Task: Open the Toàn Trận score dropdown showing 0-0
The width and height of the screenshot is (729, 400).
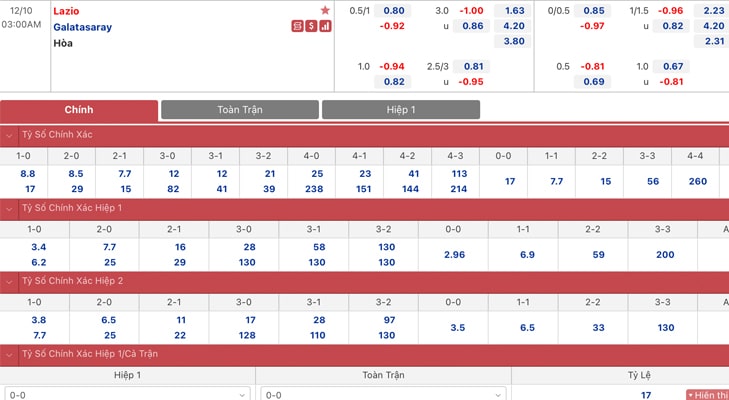Action: [383, 394]
